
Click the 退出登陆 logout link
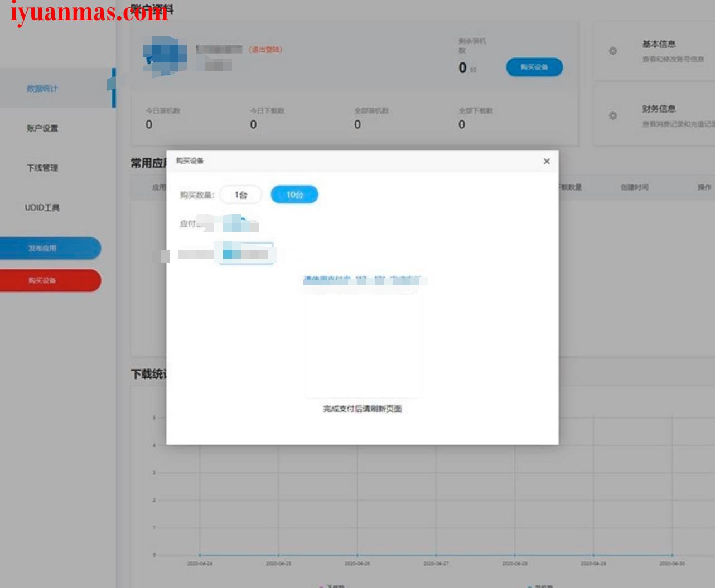(x=265, y=50)
